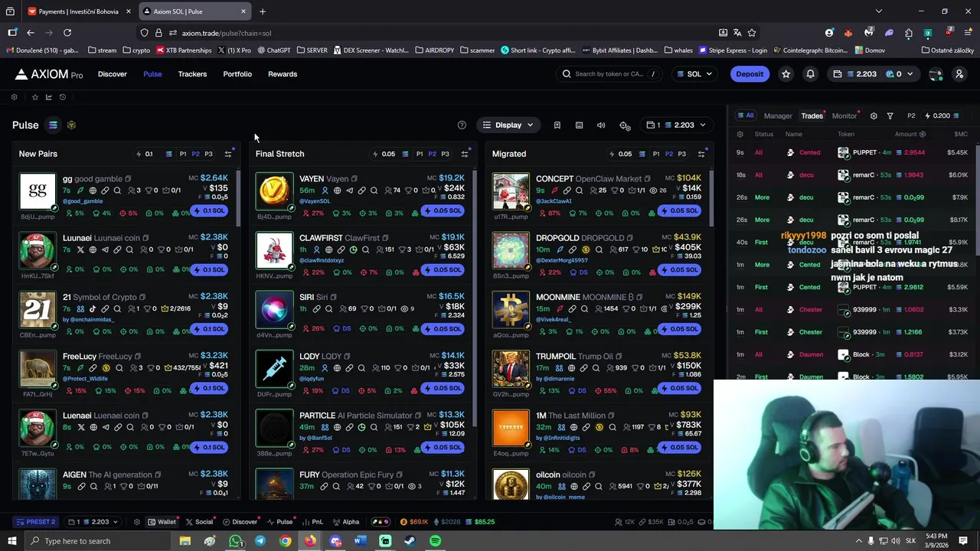This screenshot has height=551, width=980.
Task: Open Final Stretch filter sliders icon
Action: pyautogui.click(x=464, y=154)
